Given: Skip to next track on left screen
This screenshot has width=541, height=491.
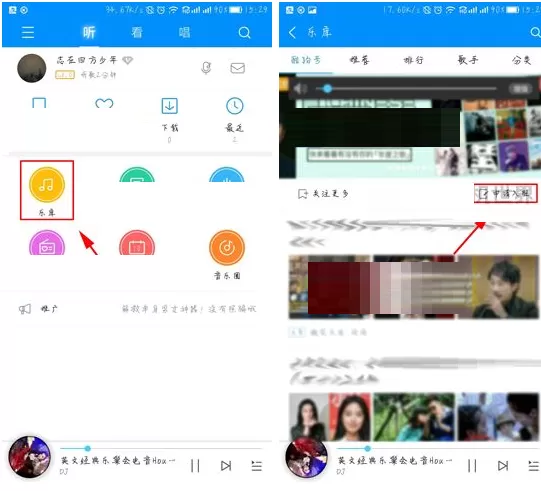Looking at the screenshot, I should pyautogui.click(x=226, y=466).
